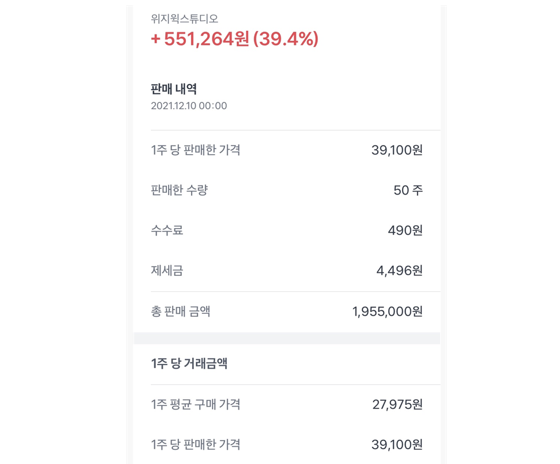Select the 제세금 tax label
Image resolution: width=560 pixels, height=464 pixels.
pyautogui.click(x=167, y=270)
